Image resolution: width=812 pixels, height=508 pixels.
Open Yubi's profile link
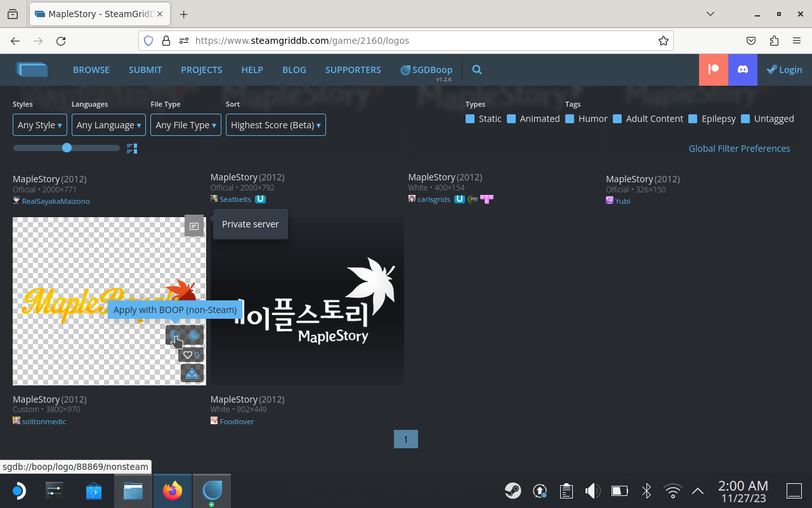[x=622, y=201]
